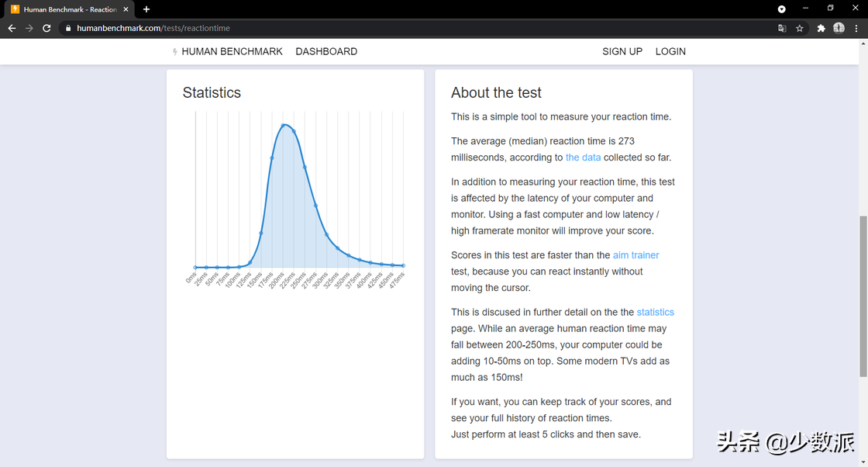Click SIGN UP in the navigation bar
The height and width of the screenshot is (467, 868).
click(x=622, y=51)
